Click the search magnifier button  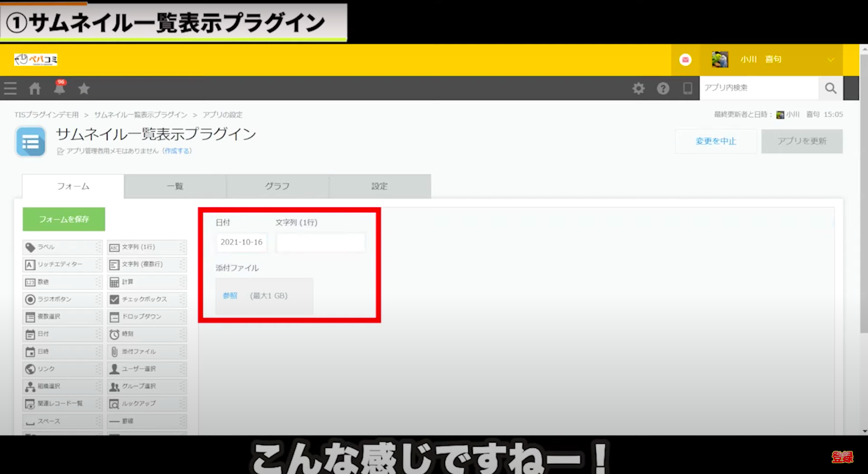click(x=831, y=88)
